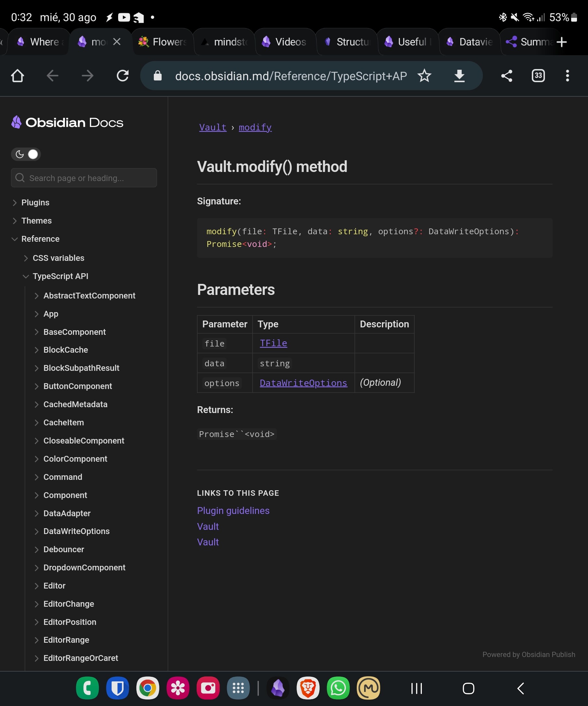Launch the Obsidian app from taskbar
Viewport: 588px width, 706px height.
tap(278, 688)
